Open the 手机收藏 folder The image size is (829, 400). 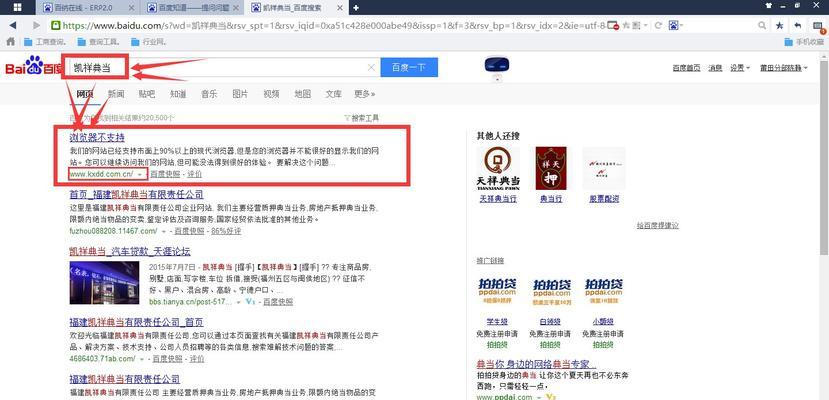click(804, 42)
